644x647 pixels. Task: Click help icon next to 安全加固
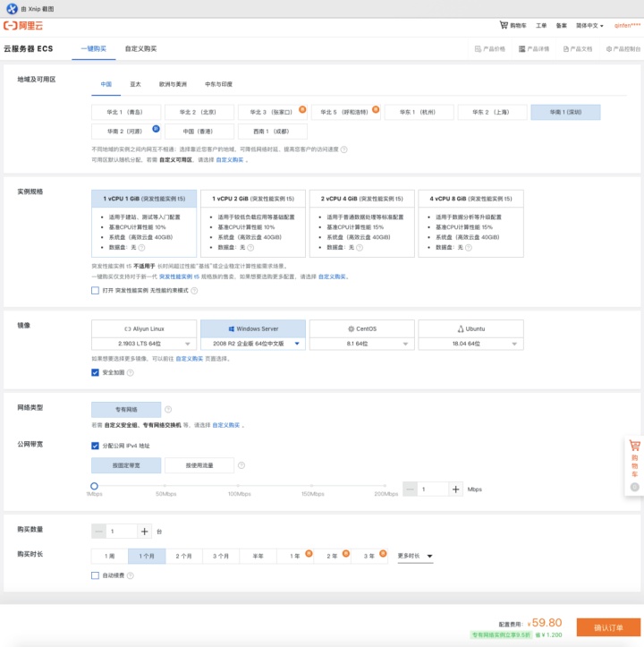[131, 372]
